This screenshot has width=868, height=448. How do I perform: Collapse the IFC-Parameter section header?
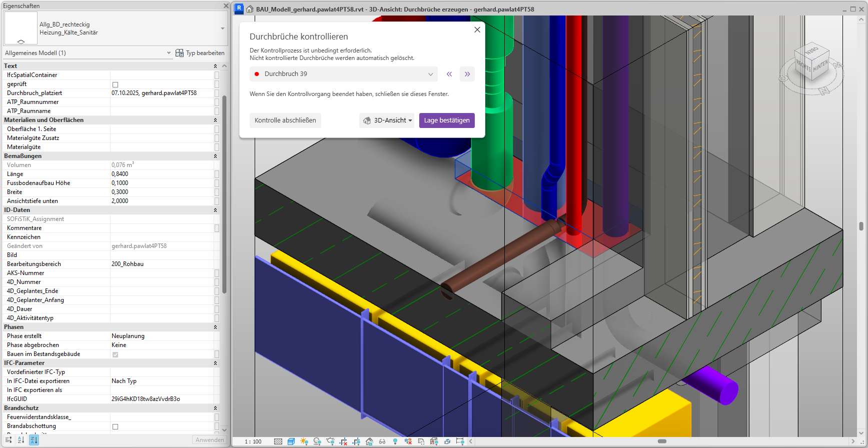point(215,363)
